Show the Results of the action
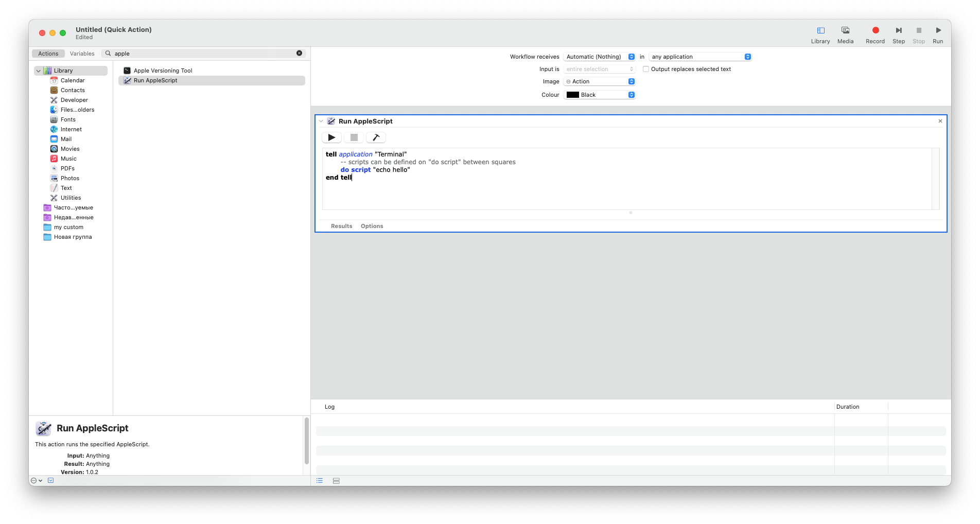 point(341,226)
